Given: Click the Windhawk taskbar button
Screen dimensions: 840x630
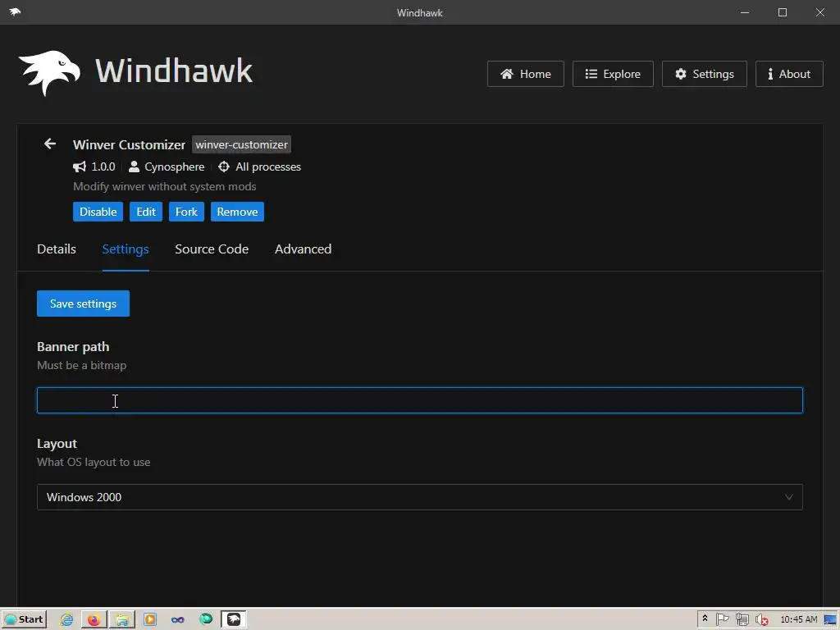Looking at the screenshot, I should pyautogui.click(x=234, y=619).
